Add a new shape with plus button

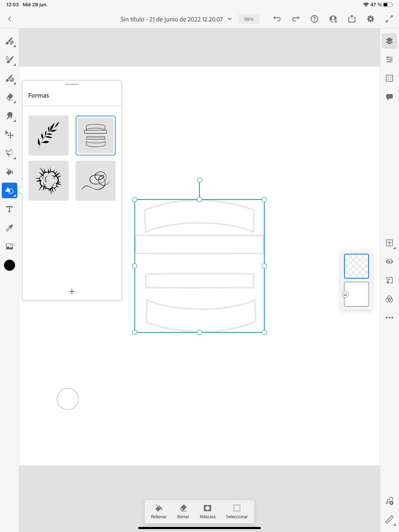[x=72, y=292]
